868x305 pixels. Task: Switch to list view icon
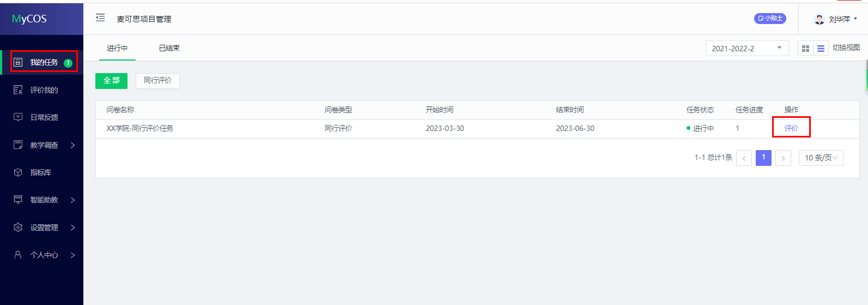821,49
